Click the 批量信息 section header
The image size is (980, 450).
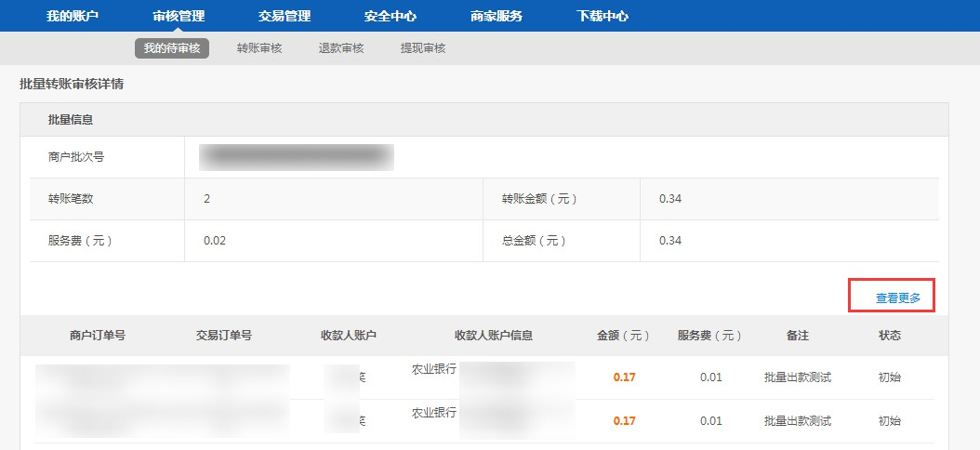pos(71,120)
